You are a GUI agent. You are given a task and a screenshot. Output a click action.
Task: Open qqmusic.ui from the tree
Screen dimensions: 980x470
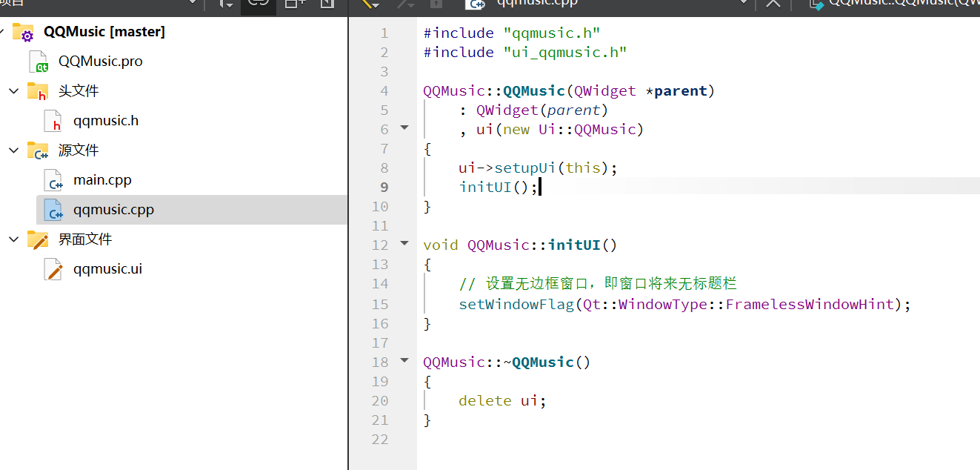point(108,269)
